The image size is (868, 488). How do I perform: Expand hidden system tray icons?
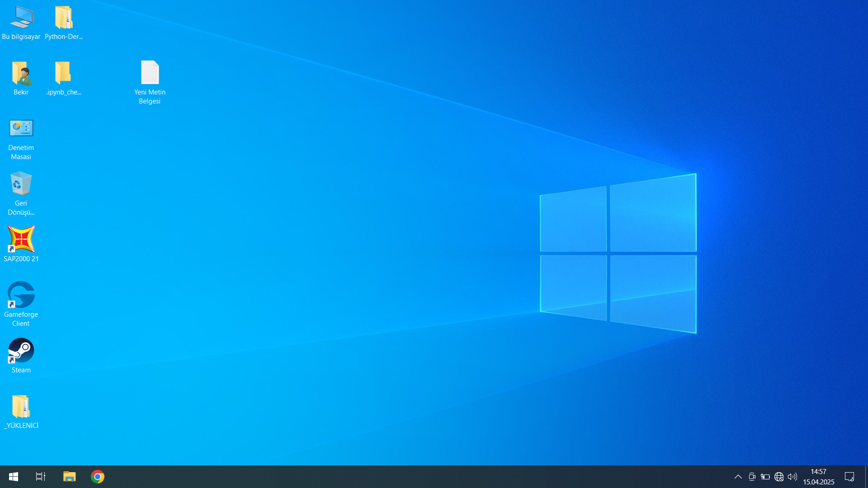738,477
